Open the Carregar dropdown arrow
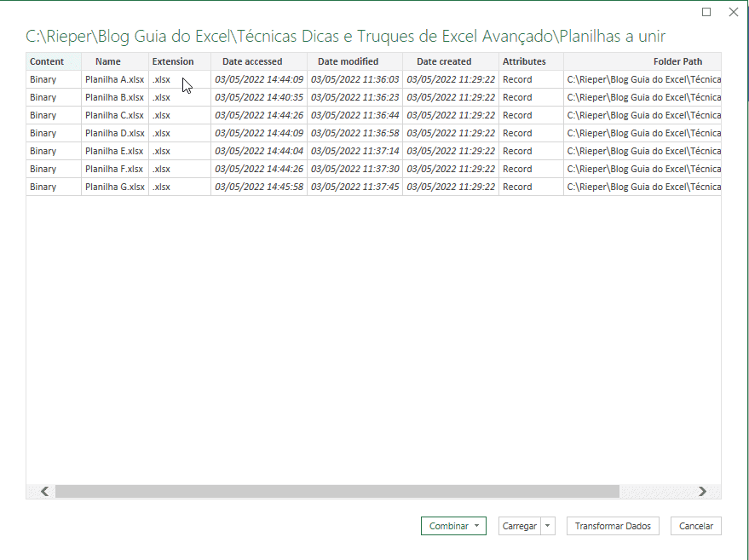Viewport: 749px width, 560px height. coord(548,526)
